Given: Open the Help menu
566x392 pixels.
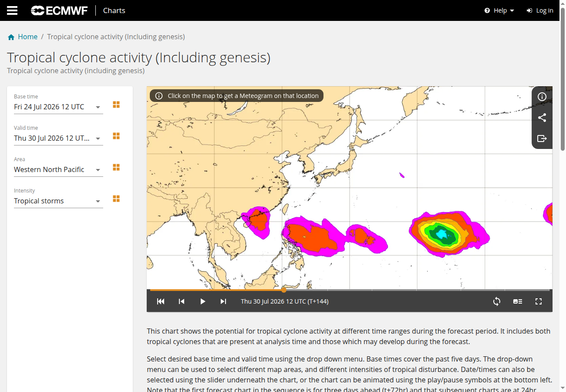Looking at the screenshot, I should coord(499,10).
